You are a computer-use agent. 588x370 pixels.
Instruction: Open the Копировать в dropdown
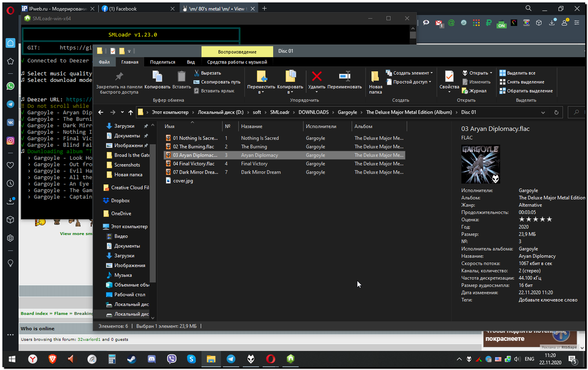(x=290, y=82)
